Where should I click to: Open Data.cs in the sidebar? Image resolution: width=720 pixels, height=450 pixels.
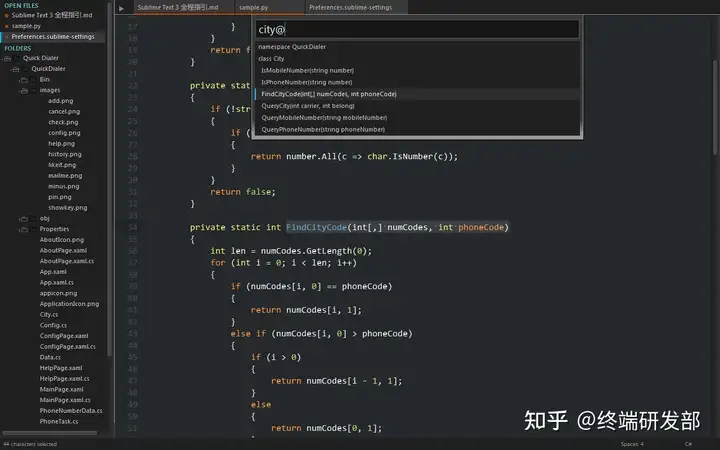pos(50,357)
